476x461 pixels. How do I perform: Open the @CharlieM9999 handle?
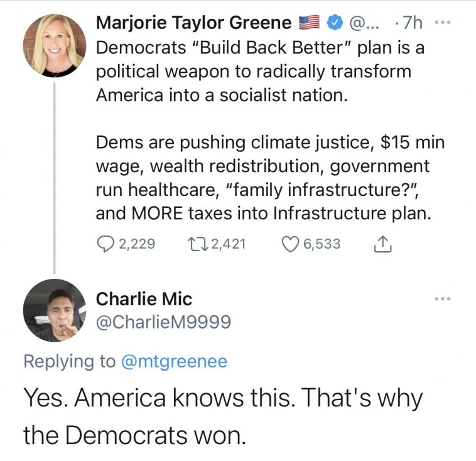click(163, 322)
